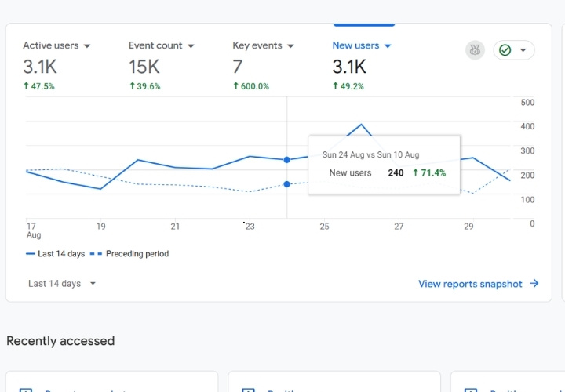Click the peak of the solid line on 26 Aug
Viewport: 565px width, 392px height.
(361, 125)
